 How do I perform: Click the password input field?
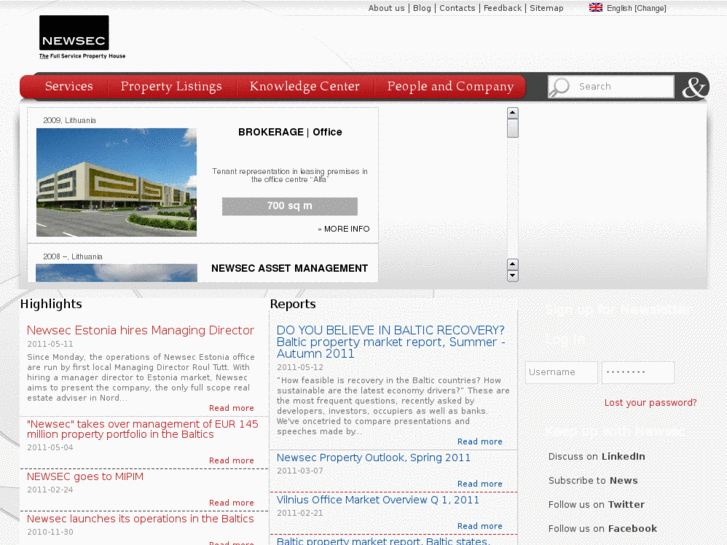click(x=638, y=372)
